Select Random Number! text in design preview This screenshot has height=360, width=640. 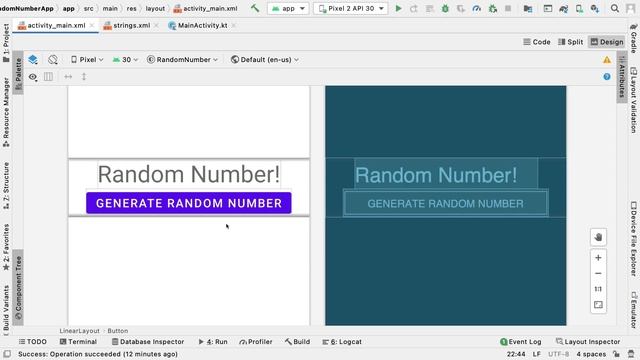pyautogui.click(x=189, y=174)
